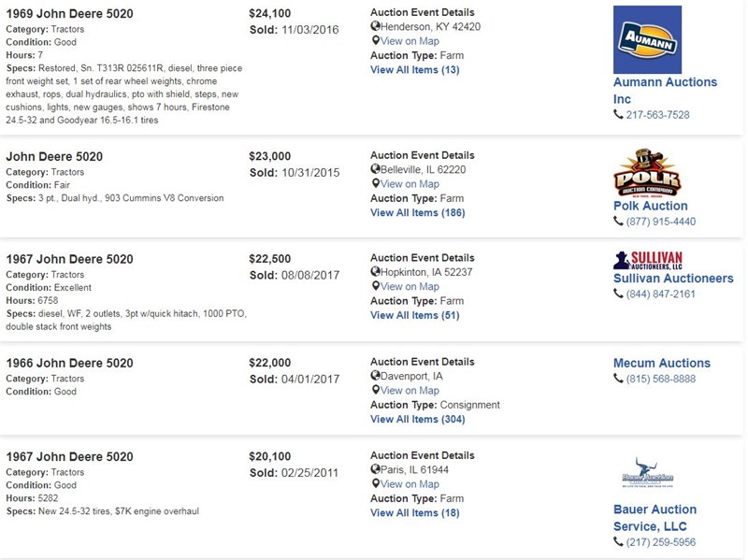Click globe icon next to Belleville, IL 62220
Image resolution: width=748 pixels, height=560 pixels.
[376, 169]
